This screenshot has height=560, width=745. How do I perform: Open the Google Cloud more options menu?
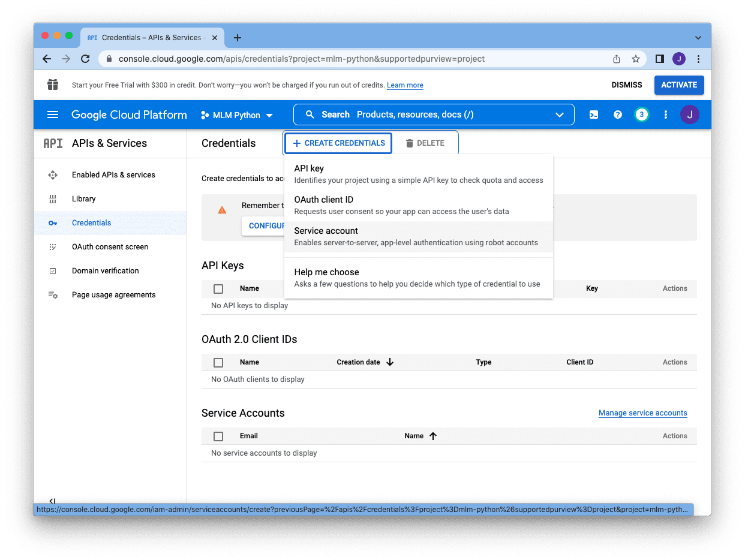coord(666,115)
